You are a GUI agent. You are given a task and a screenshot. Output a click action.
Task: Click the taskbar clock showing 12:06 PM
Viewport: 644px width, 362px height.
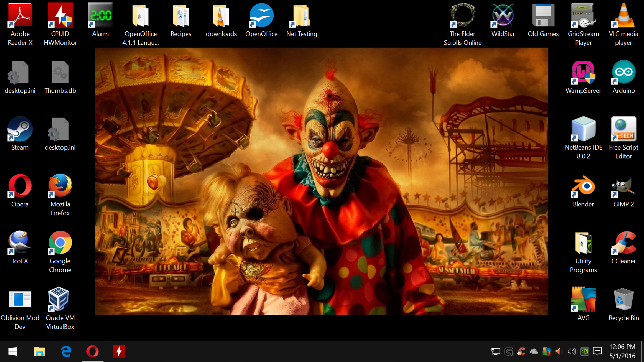coord(622,351)
